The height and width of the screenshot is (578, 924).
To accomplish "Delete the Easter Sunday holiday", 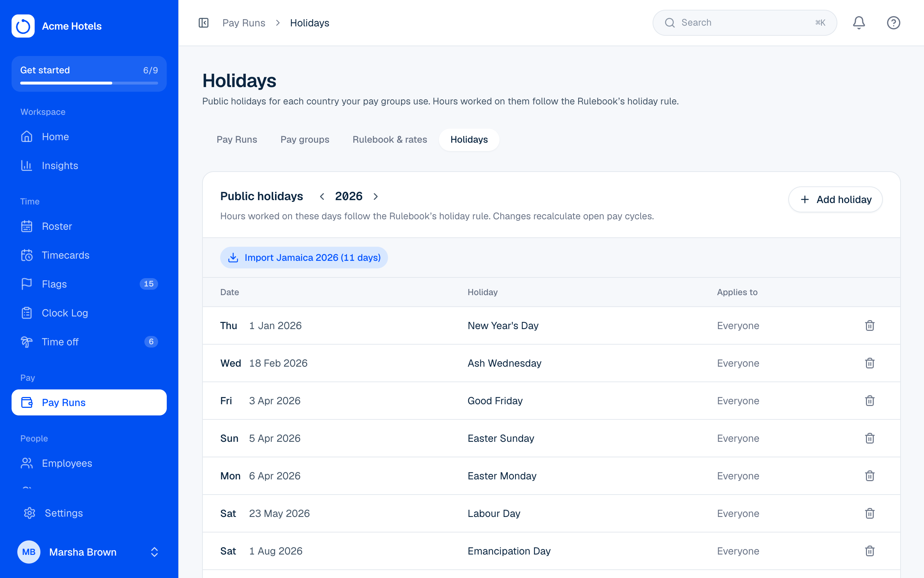I will coord(870,438).
